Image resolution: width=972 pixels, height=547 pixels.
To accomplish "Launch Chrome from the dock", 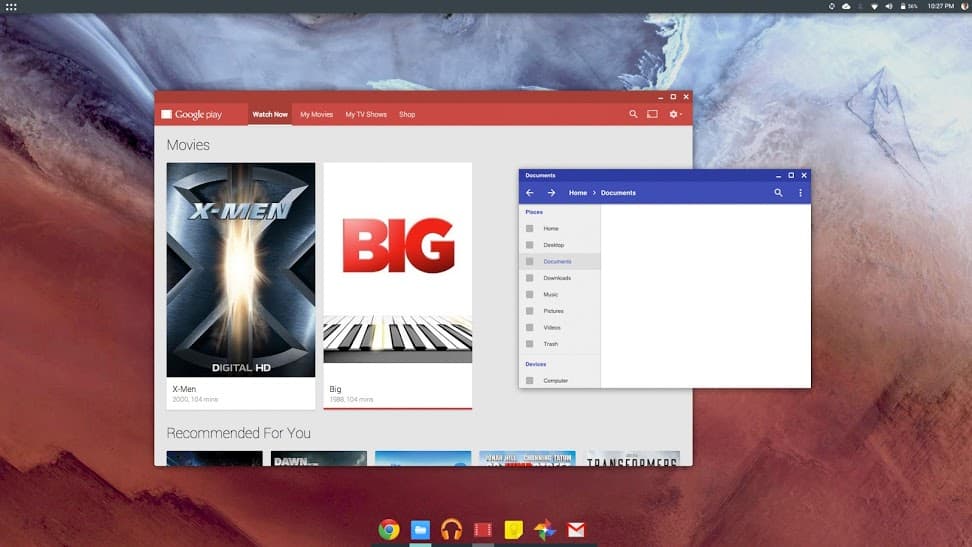I will click(x=389, y=530).
